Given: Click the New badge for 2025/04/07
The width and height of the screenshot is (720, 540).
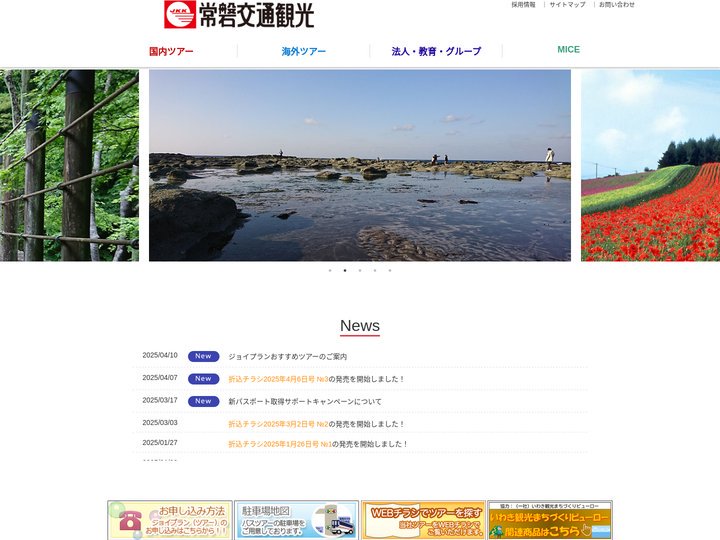Looking at the screenshot, I should pyautogui.click(x=203, y=379).
